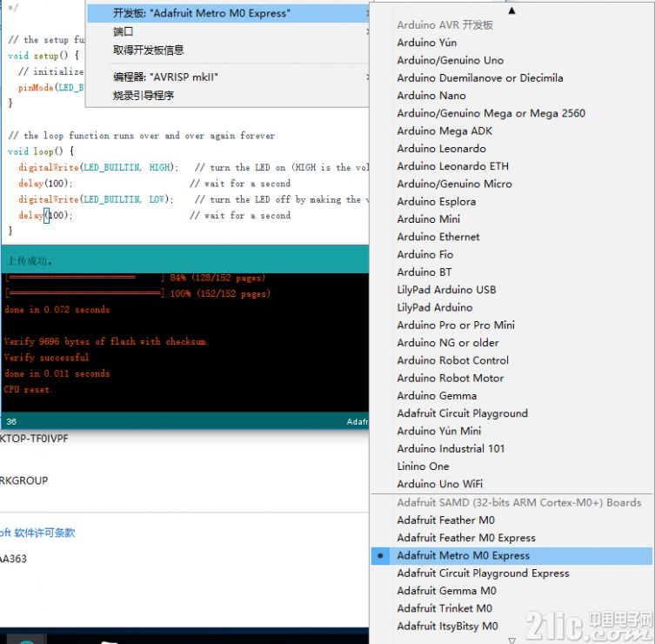655x644 pixels.
Task: Choose Arduino Esplora from board list
Action: [x=511, y=201]
